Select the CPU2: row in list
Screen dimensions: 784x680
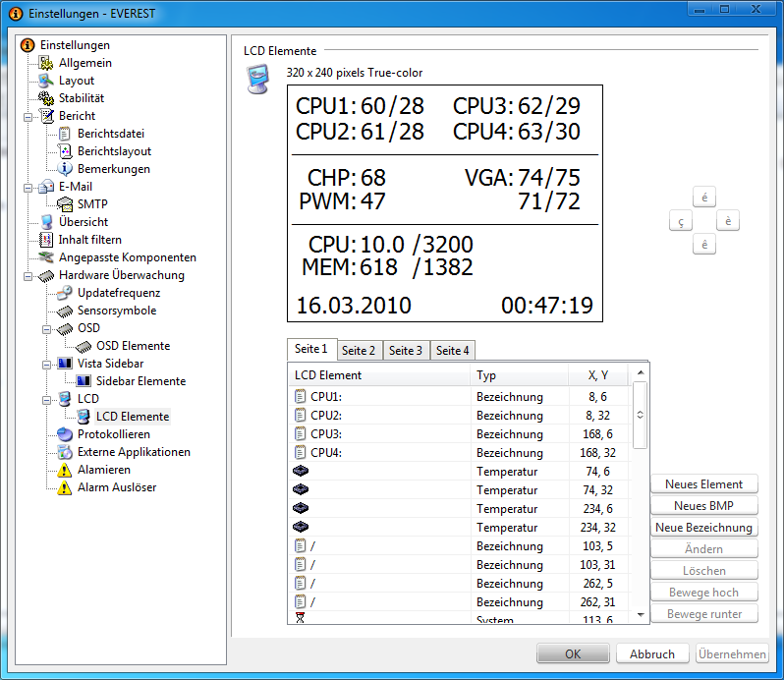coord(460,415)
